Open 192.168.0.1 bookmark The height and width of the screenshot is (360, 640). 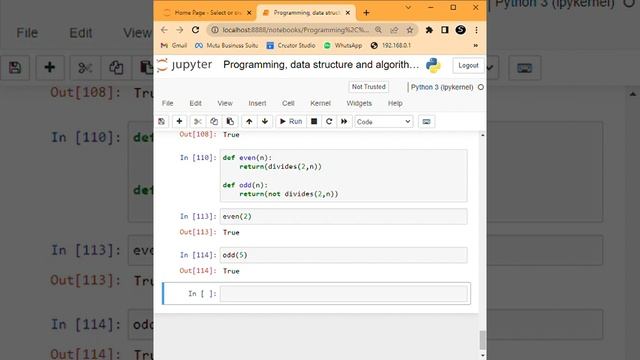(391, 45)
